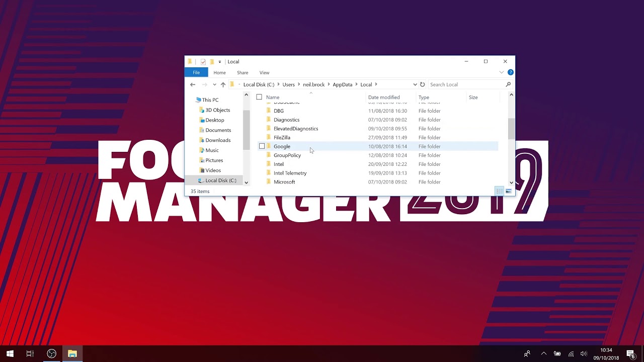Viewport: 644px width, 362px height.
Task: Expand chevron after Users in path
Action: tap(299, 84)
